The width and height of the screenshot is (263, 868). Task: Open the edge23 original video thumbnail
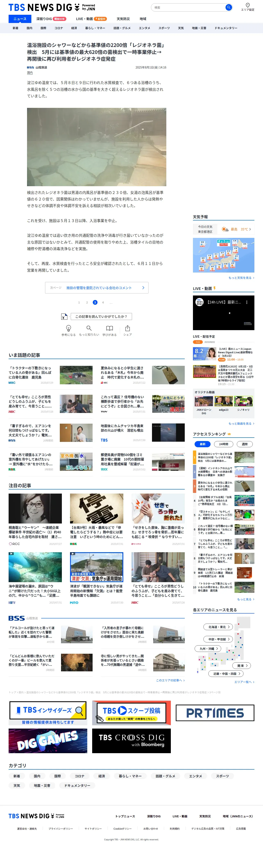[224, 401]
